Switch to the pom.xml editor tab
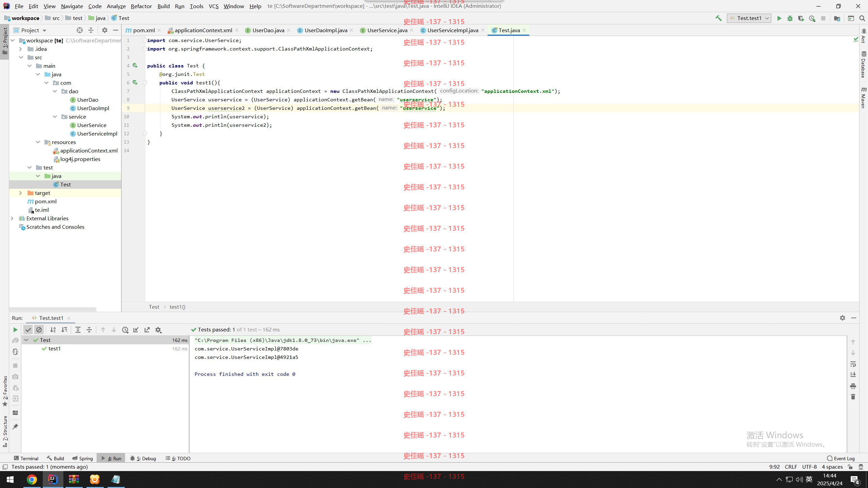The height and width of the screenshot is (488, 868). [x=144, y=30]
